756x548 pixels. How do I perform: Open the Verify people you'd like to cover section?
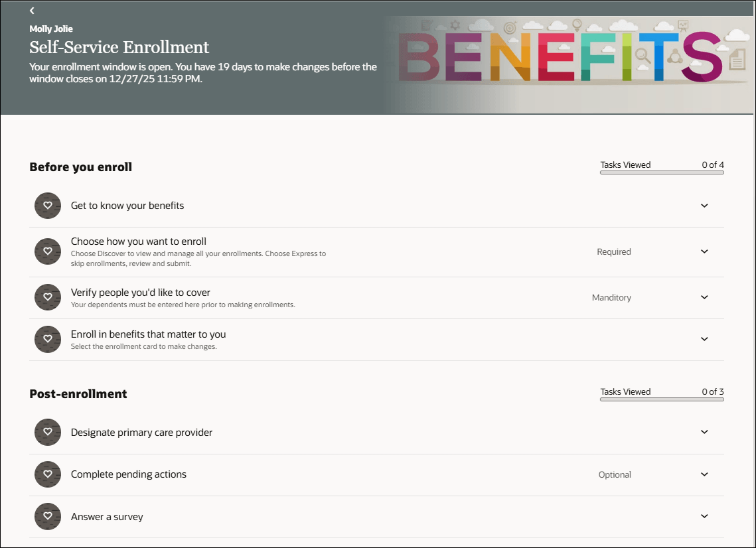704,297
